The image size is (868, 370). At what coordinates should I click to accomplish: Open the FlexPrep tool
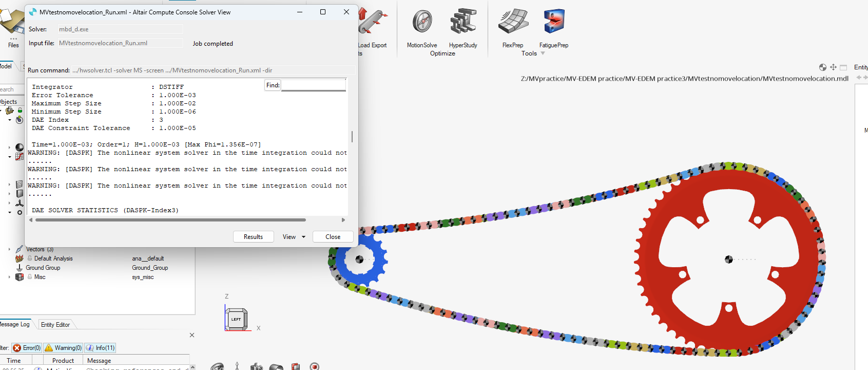(x=513, y=29)
